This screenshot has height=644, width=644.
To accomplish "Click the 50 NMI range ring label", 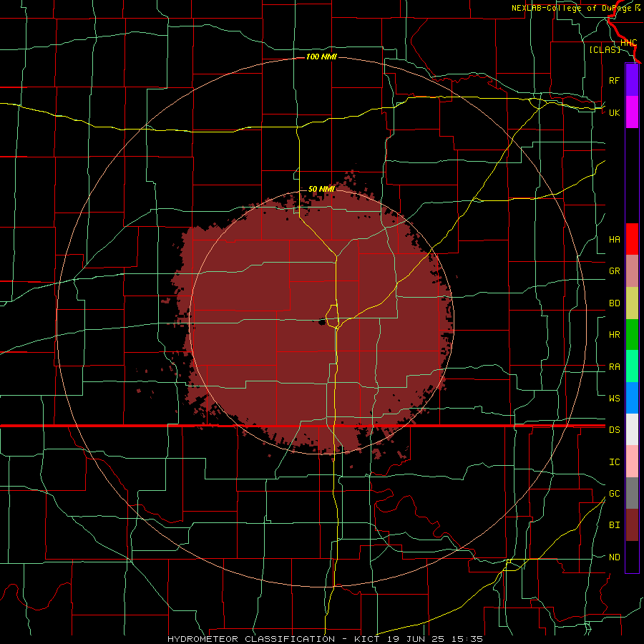I will [x=321, y=189].
